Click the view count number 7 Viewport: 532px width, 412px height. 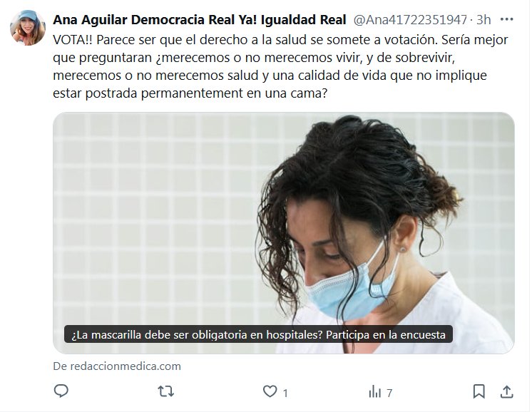click(389, 393)
